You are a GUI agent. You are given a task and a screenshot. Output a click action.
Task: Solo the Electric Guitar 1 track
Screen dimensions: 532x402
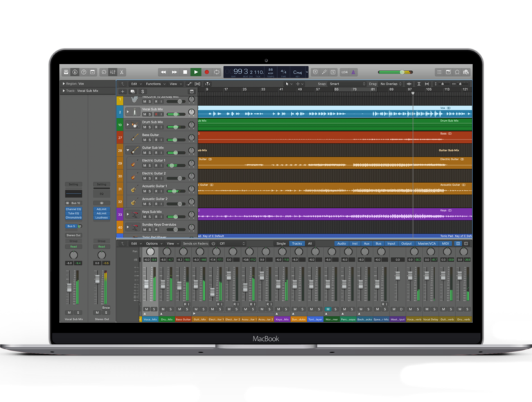(150, 166)
